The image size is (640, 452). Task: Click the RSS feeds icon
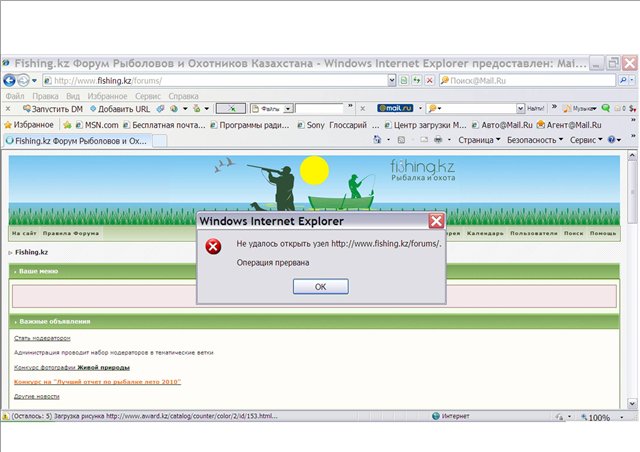click(401, 140)
